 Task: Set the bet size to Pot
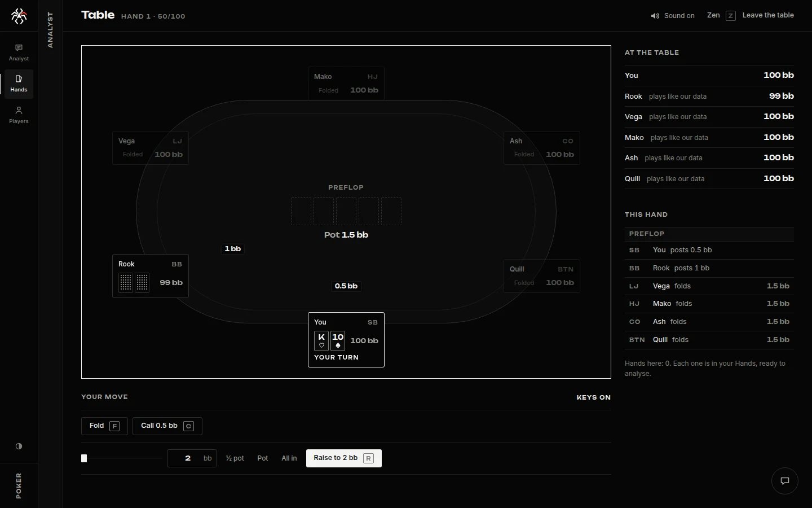click(x=263, y=458)
